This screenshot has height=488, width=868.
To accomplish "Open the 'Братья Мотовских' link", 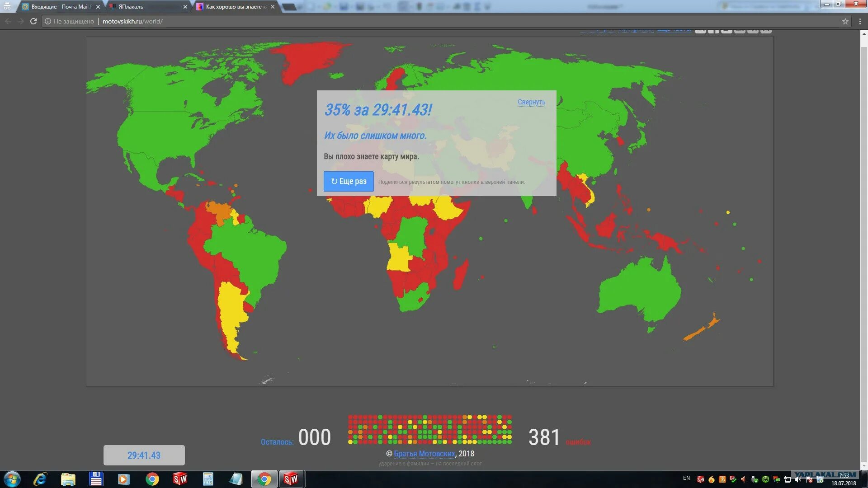I will 424,454.
